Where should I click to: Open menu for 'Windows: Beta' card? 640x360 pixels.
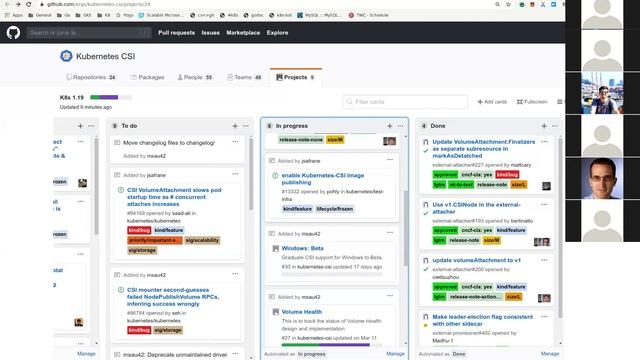[x=390, y=233]
